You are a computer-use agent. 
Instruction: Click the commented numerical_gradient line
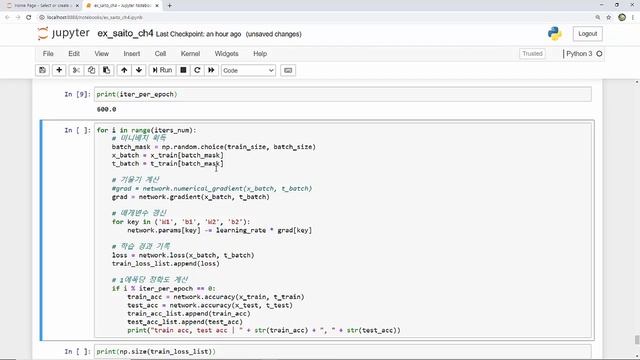pyautogui.click(x=212, y=189)
